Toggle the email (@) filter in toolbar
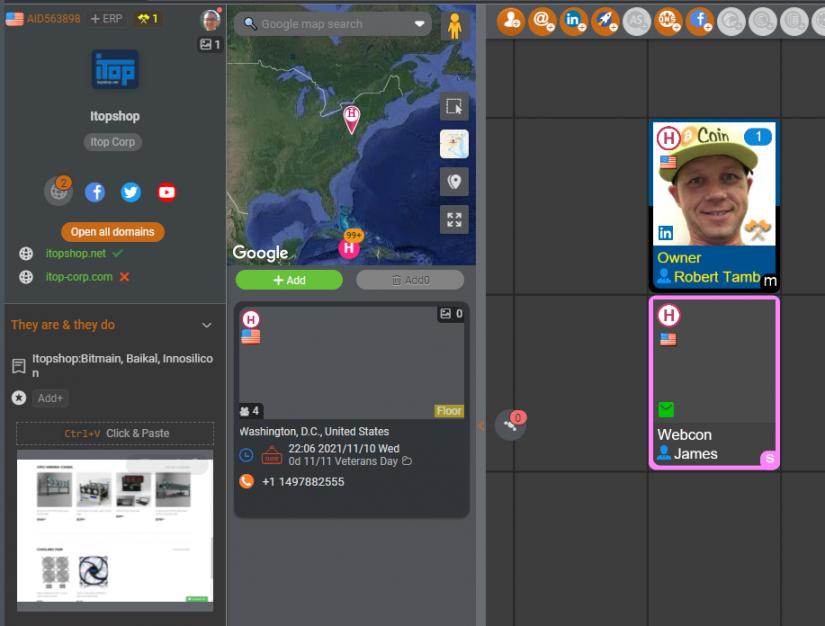825x626 pixels. pos(543,19)
